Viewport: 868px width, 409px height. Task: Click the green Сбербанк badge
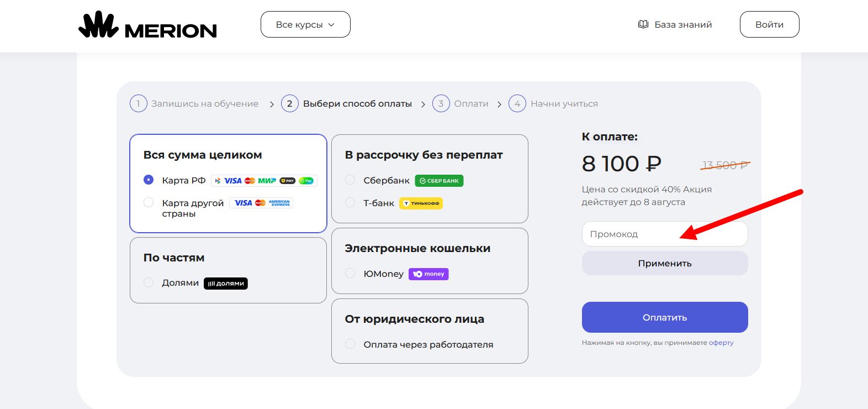(439, 181)
